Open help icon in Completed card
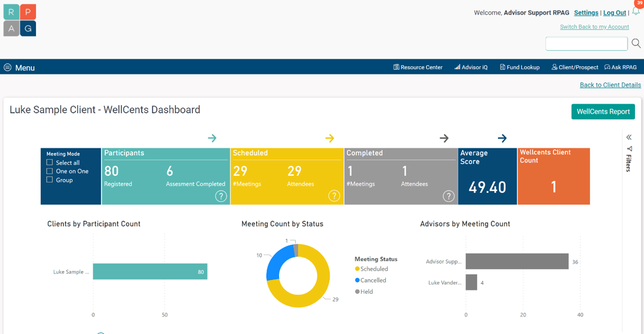Viewport: 644px width, 334px height. [x=449, y=196]
